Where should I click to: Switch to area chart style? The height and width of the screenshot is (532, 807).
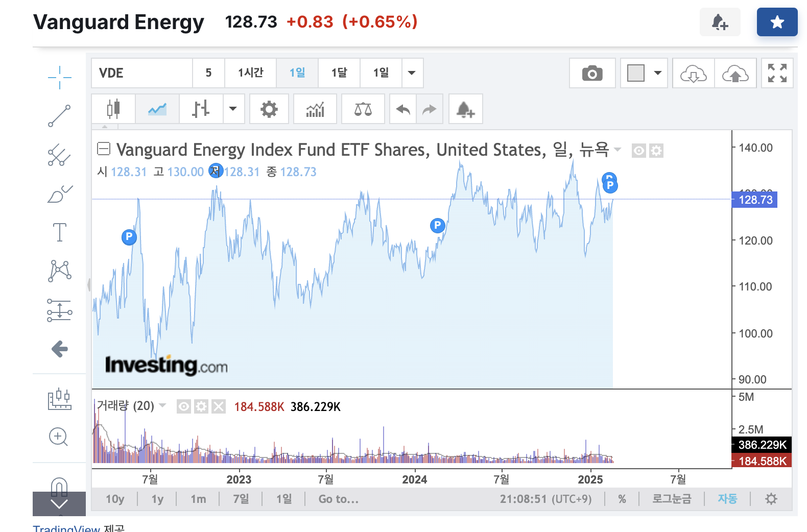157,109
